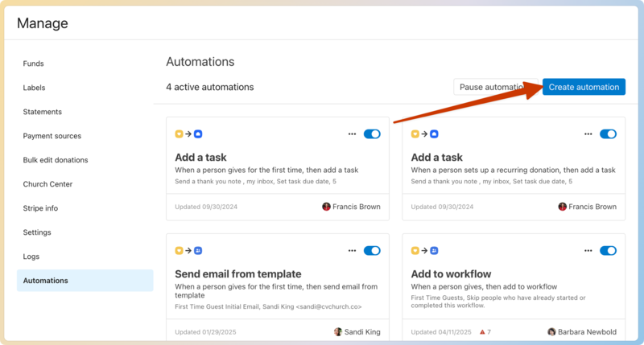Click the Barbara Newbold name
Screen dimensions: 644x345
[587, 332]
